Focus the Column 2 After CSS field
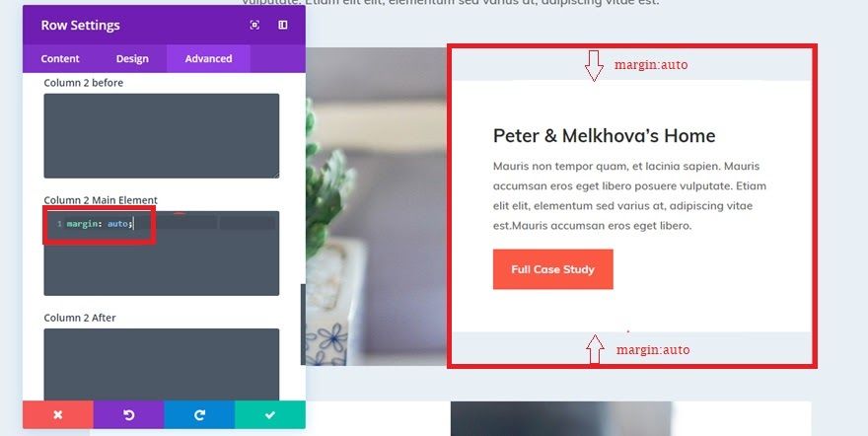Viewport: 868px width, 436px height. click(x=162, y=364)
